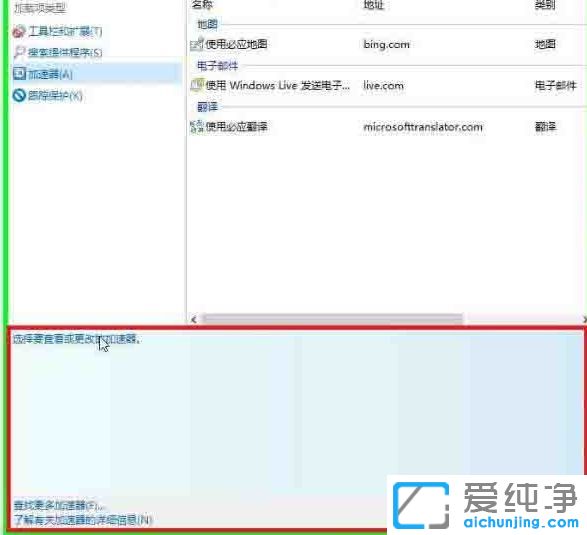The height and width of the screenshot is (535, 587).
Task: Collapse the 电子邮件 group header
Action: tap(218, 66)
